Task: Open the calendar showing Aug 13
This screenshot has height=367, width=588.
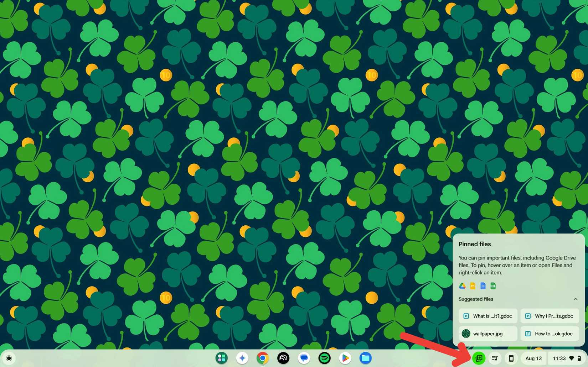Action: (533, 358)
